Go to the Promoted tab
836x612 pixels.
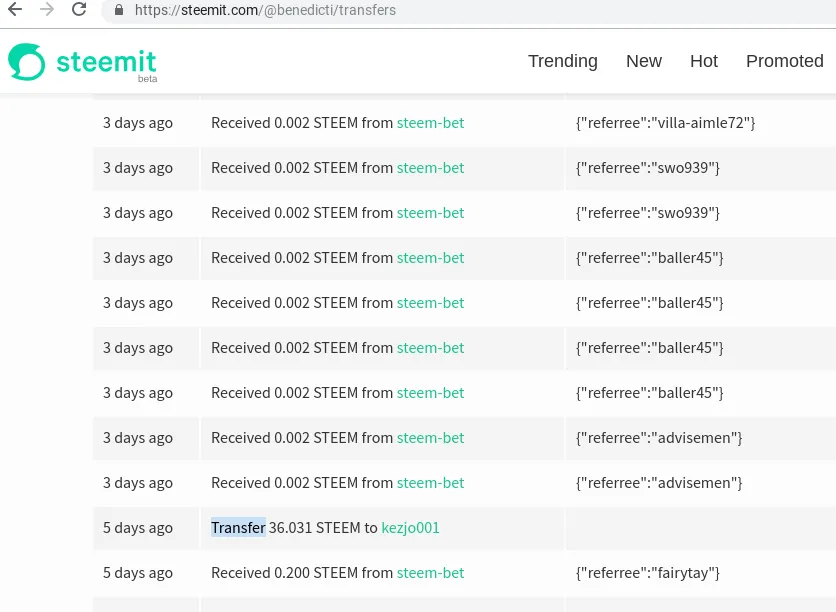pyautogui.click(x=784, y=61)
